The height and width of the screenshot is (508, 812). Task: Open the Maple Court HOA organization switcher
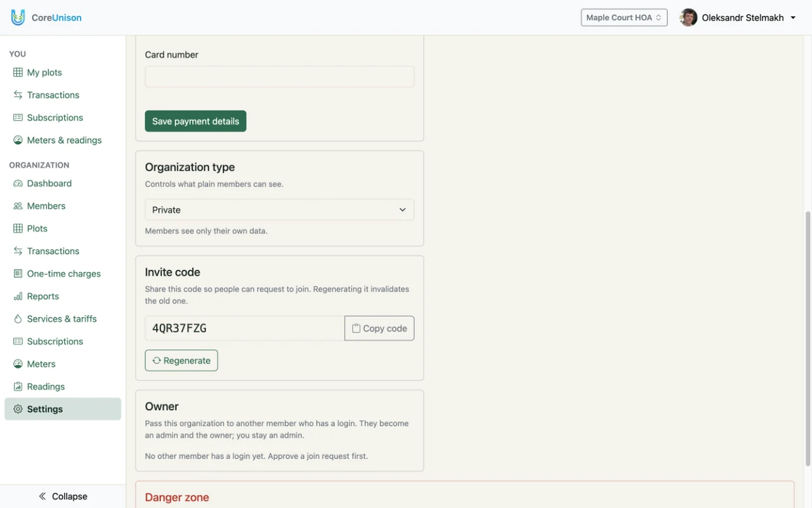pos(624,18)
